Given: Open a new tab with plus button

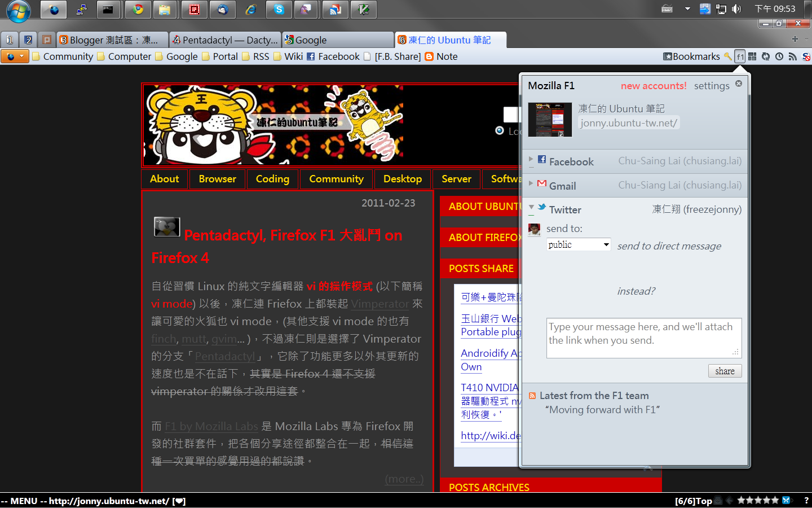Looking at the screenshot, I should pos(795,40).
